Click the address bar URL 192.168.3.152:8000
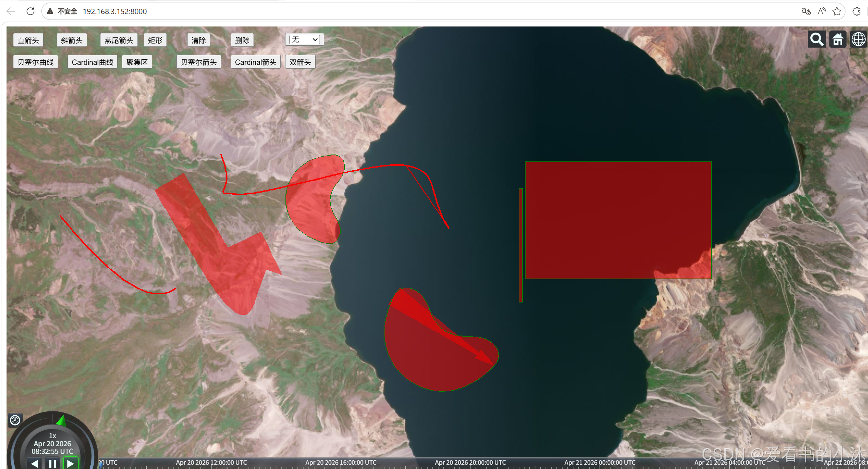 click(115, 11)
